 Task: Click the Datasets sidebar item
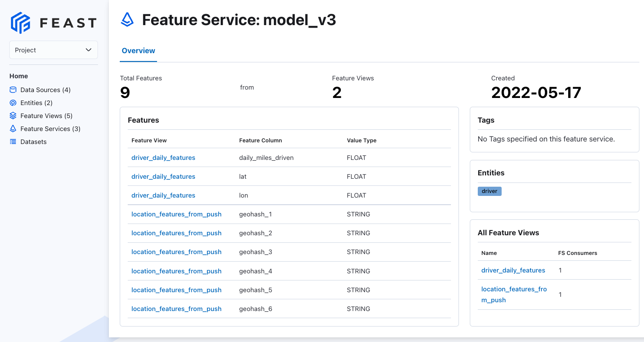pyautogui.click(x=33, y=142)
